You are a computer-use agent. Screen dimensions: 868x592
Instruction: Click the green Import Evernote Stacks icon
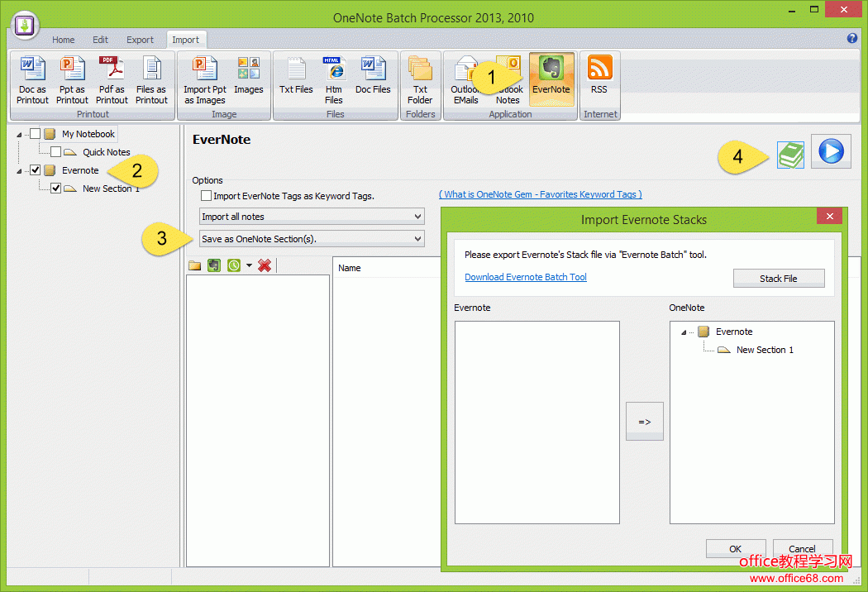pyautogui.click(x=790, y=154)
